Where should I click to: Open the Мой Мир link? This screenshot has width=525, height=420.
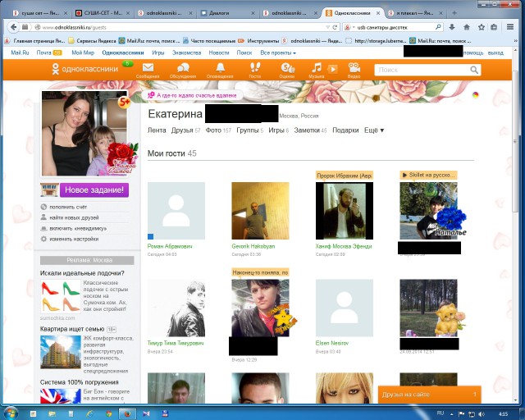pos(83,53)
